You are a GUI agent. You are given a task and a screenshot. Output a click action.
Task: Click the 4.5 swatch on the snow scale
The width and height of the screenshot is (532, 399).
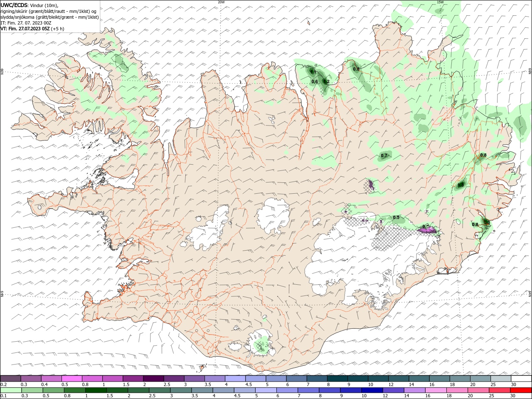pyautogui.click(x=256, y=378)
